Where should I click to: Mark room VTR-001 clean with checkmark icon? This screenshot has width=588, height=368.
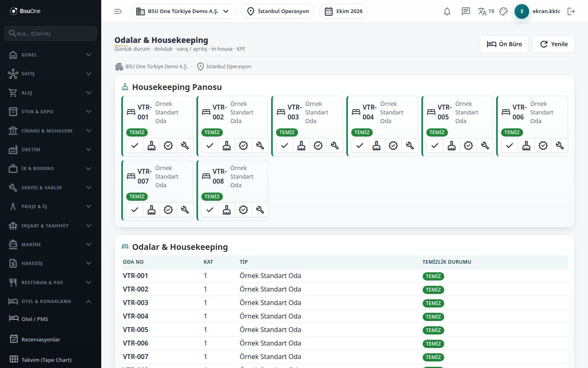point(135,146)
